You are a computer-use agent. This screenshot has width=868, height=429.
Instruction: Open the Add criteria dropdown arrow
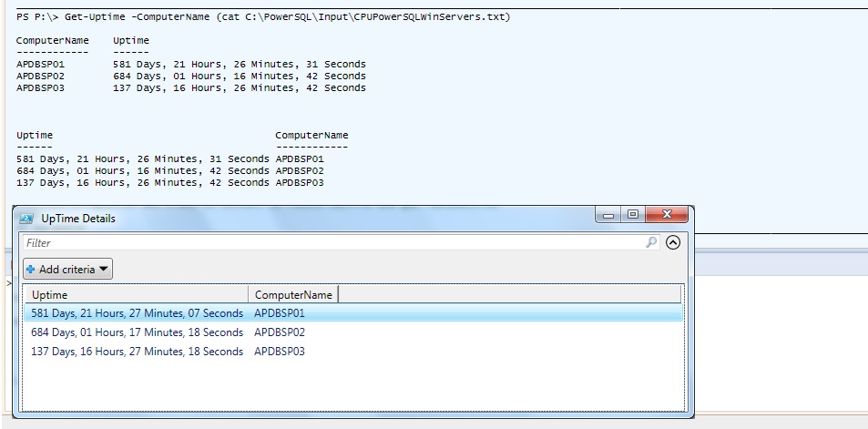click(104, 270)
